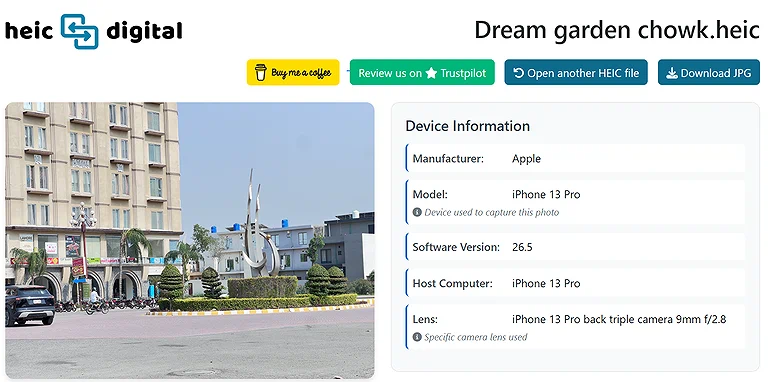Select the lens value 'back triple camera 9mm f/2.8'
The width and height of the screenshot is (768, 382).
(654, 319)
